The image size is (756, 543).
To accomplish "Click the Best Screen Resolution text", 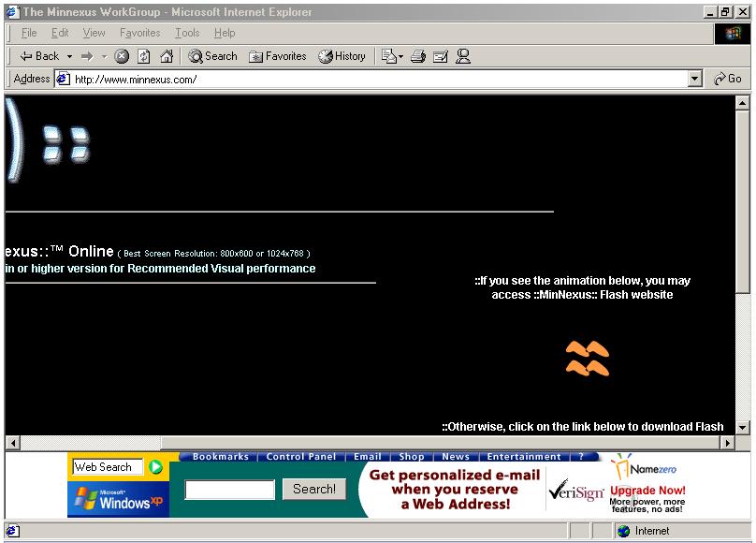I will click(x=213, y=254).
